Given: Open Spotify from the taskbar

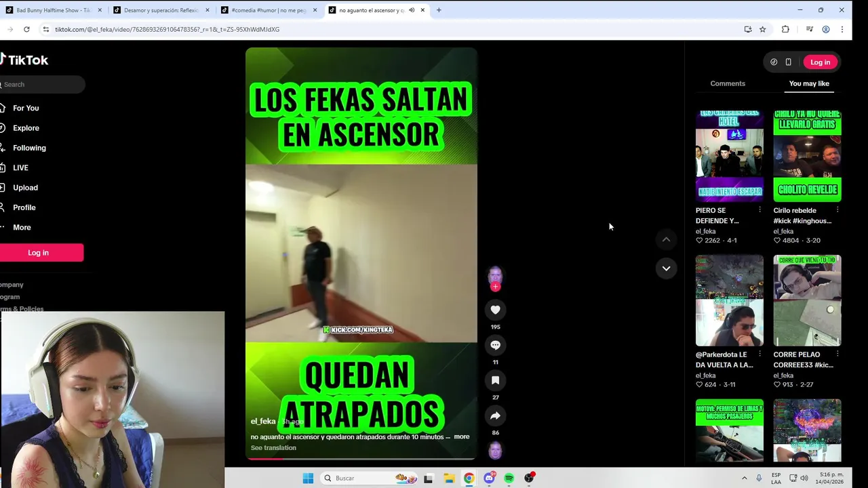Looking at the screenshot, I should (509, 478).
